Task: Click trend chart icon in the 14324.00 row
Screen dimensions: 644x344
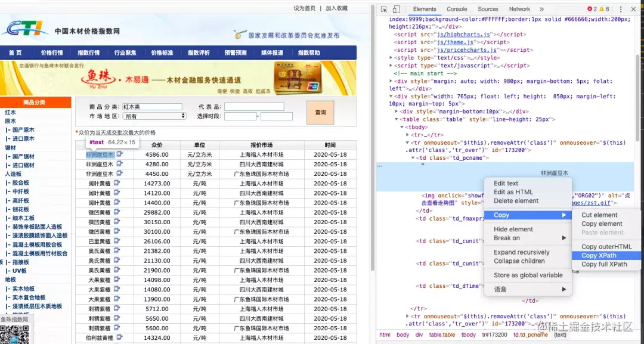Action: tap(119, 337)
